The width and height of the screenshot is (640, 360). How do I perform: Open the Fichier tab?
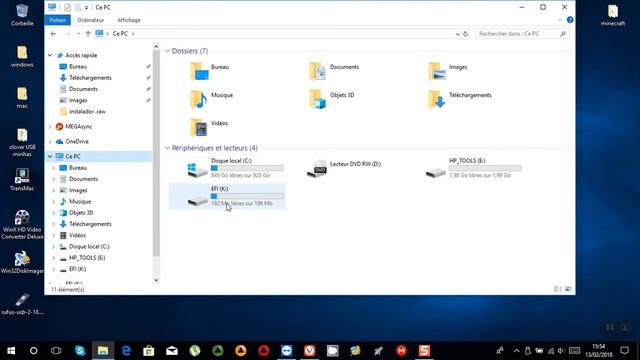click(x=58, y=20)
